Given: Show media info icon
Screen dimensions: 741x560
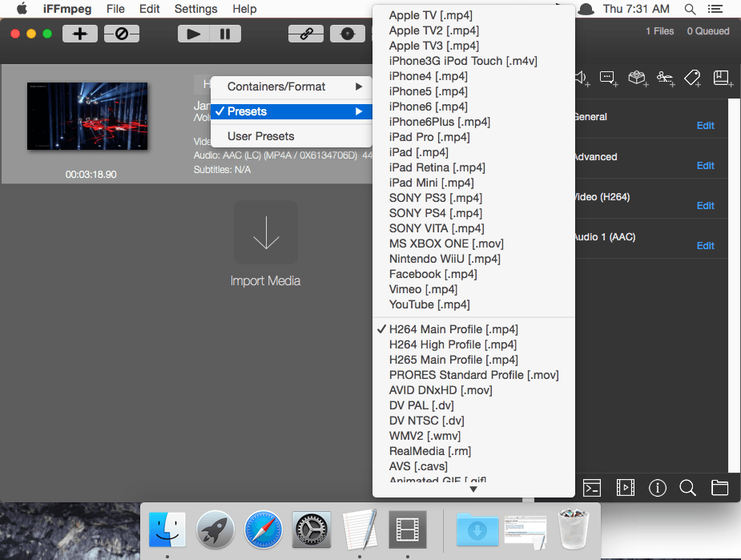Looking at the screenshot, I should [658, 488].
